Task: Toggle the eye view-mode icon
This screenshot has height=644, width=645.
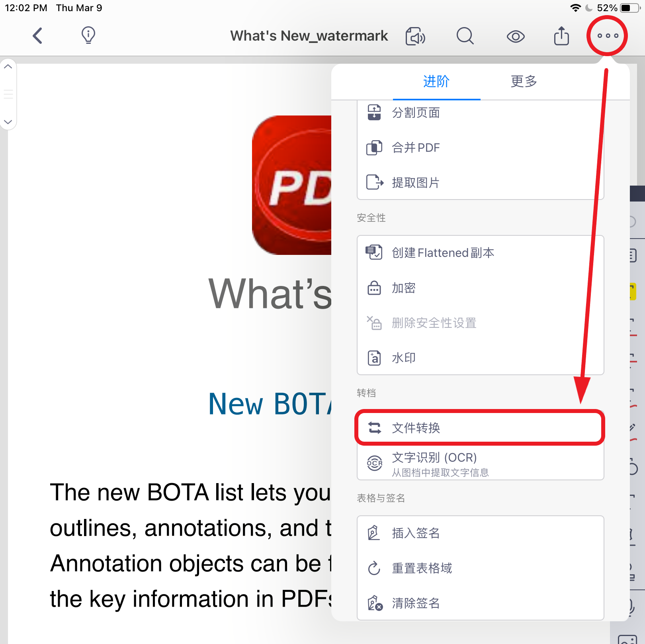Action: click(x=516, y=37)
